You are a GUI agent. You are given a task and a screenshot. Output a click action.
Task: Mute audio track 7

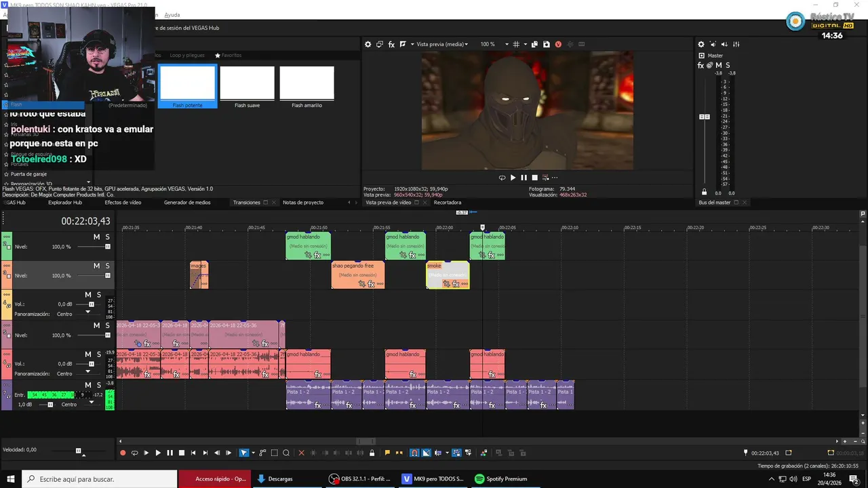[x=87, y=385]
